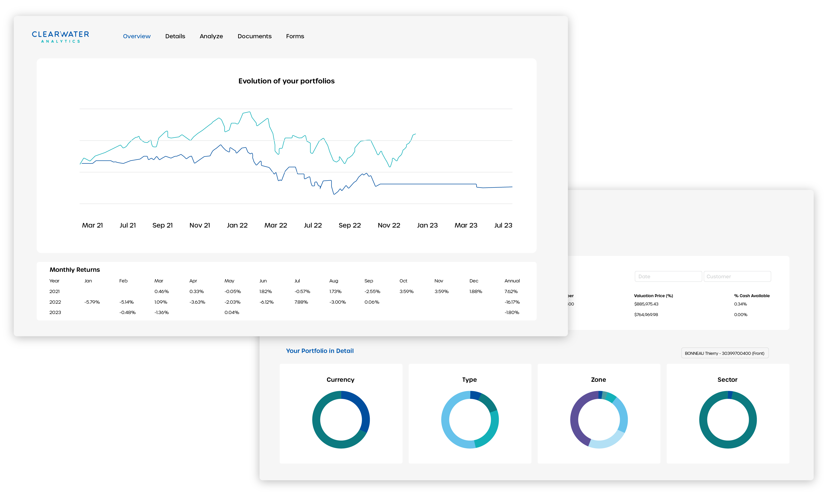Click the Evolution of your portfolios title

click(x=286, y=81)
